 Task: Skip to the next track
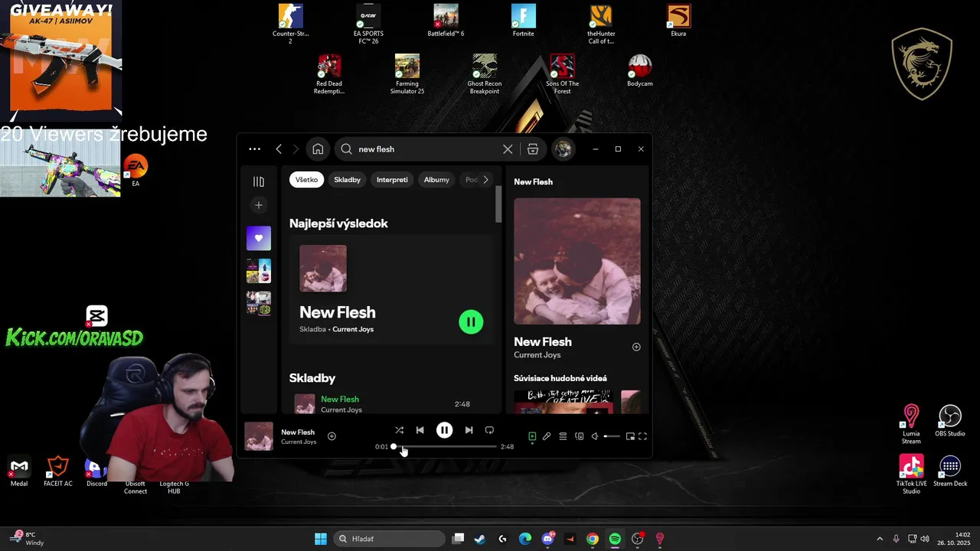469,430
